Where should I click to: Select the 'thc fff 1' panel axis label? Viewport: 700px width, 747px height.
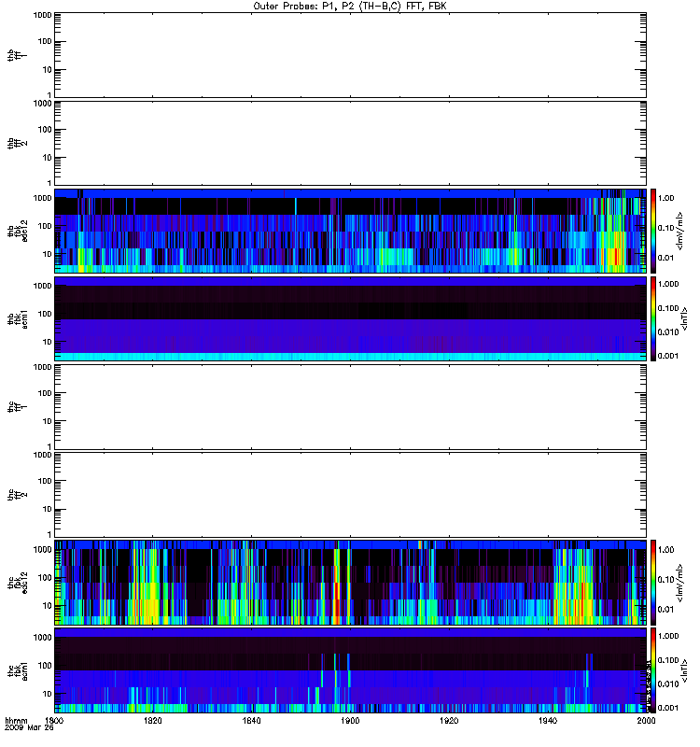coord(17,407)
